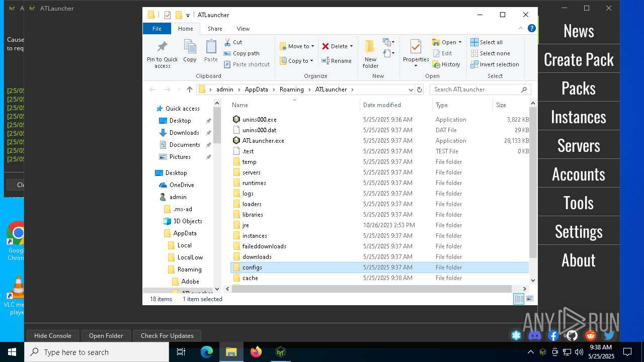Select the ATLauncher.exe file
The image size is (644, 362).
pos(263,141)
